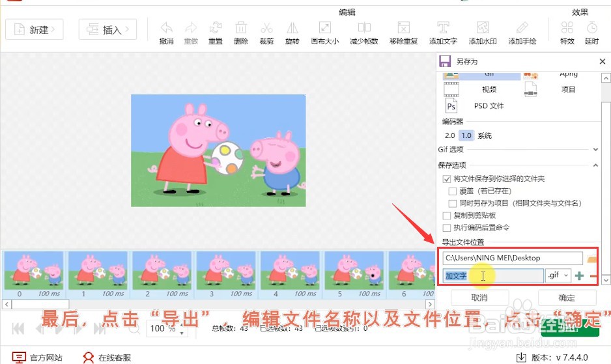Enable 复制到剪贴板 checkbox

click(447, 216)
